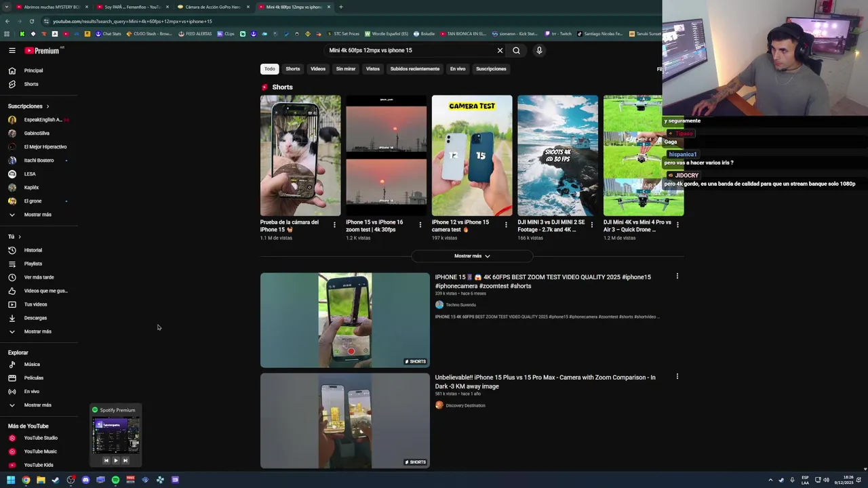Click the YouTube Premium logo
The width and height of the screenshot is (868, 488).
[x=42, y=51]
